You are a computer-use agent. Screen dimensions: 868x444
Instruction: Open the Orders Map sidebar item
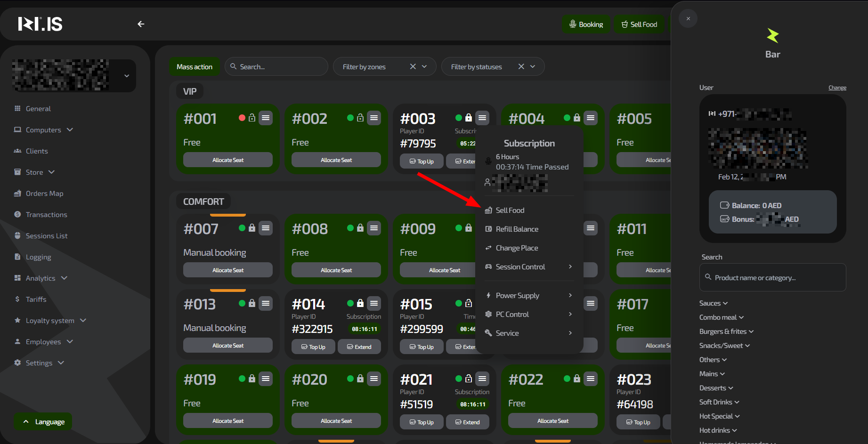44,194
